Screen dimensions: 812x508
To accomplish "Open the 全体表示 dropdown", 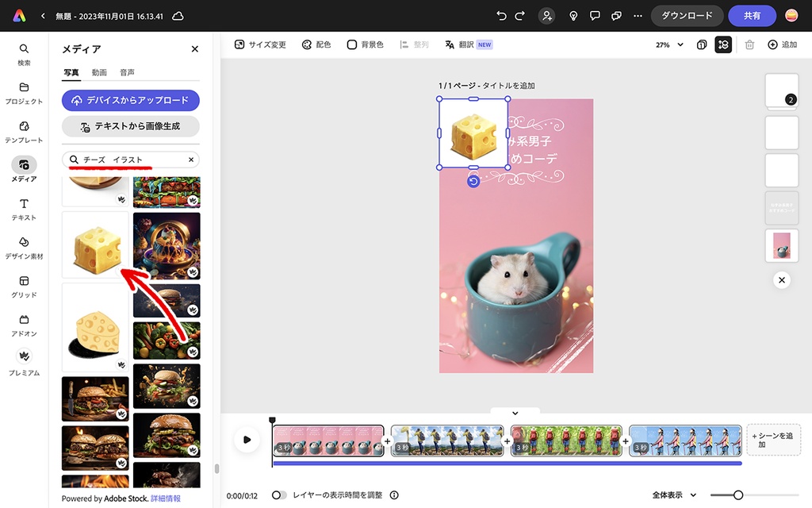I will (x=674, y=495).
